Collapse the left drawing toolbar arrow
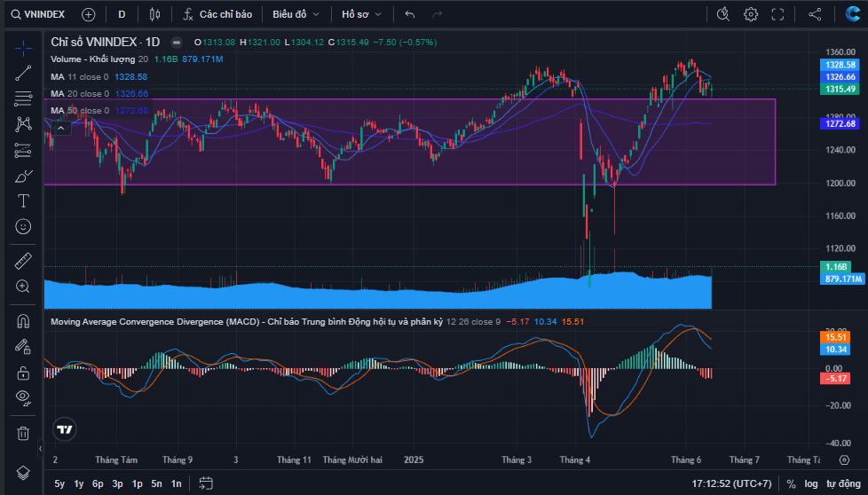Image resolution: width=868 pixels, height=495 pixels. coord(40,449)
